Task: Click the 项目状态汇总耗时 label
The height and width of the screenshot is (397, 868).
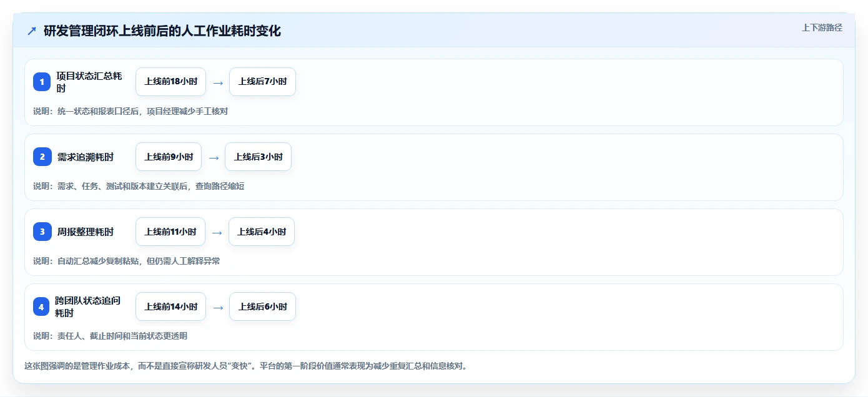Action: [x=89, y=82]
